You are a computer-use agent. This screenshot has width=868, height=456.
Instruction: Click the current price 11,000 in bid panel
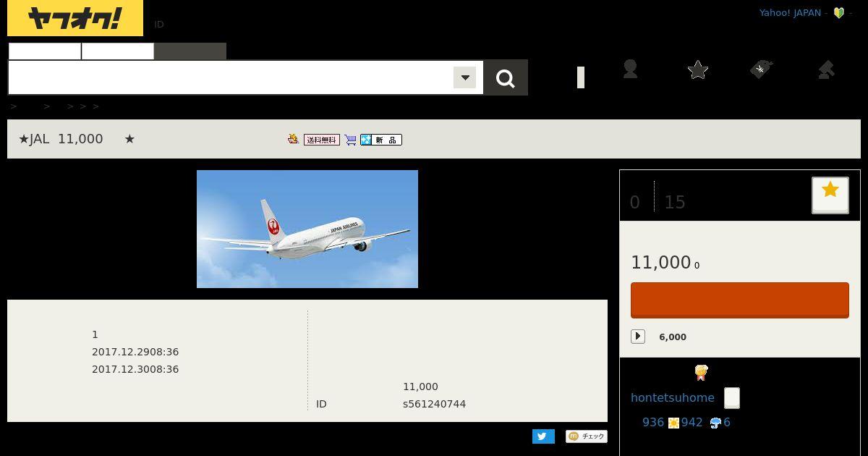coord(661,262)
